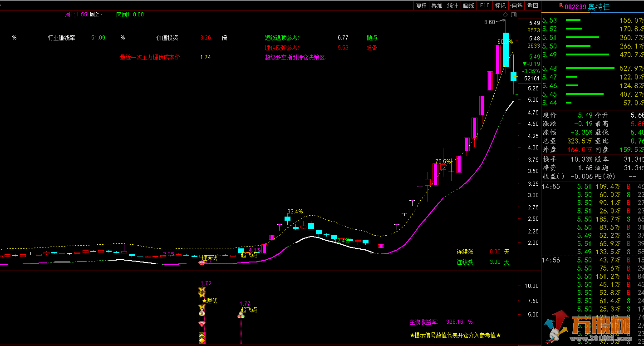
Task: Click the money bag icon in indicator panel
Action: pyautogui.click(x=202, y=312)
